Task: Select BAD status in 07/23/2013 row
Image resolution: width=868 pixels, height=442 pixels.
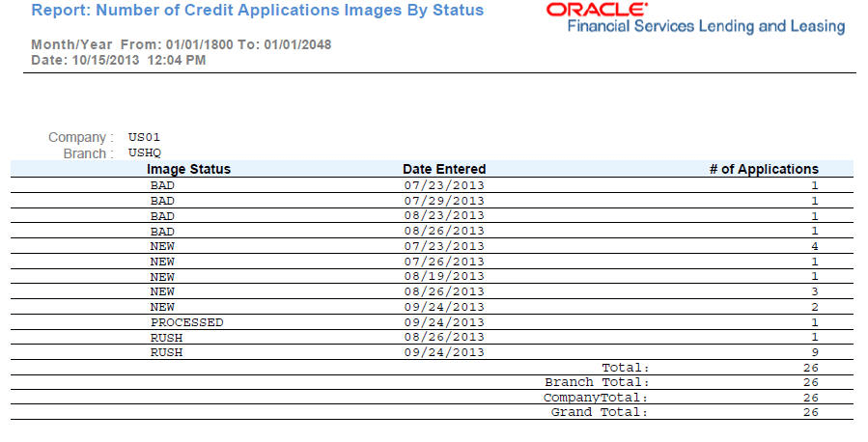Action: pyautogui.click(x=162, y=185)
